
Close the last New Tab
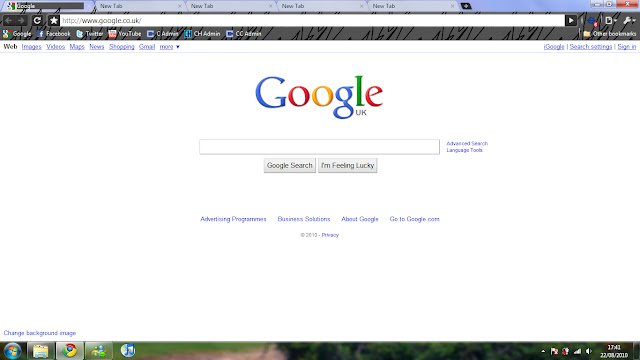click(452, 6)
